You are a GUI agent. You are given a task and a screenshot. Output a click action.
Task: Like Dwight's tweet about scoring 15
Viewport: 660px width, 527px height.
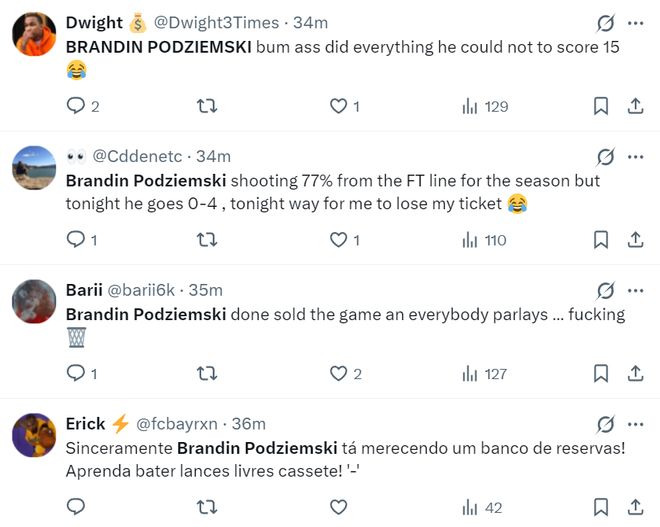click(338, 106)
